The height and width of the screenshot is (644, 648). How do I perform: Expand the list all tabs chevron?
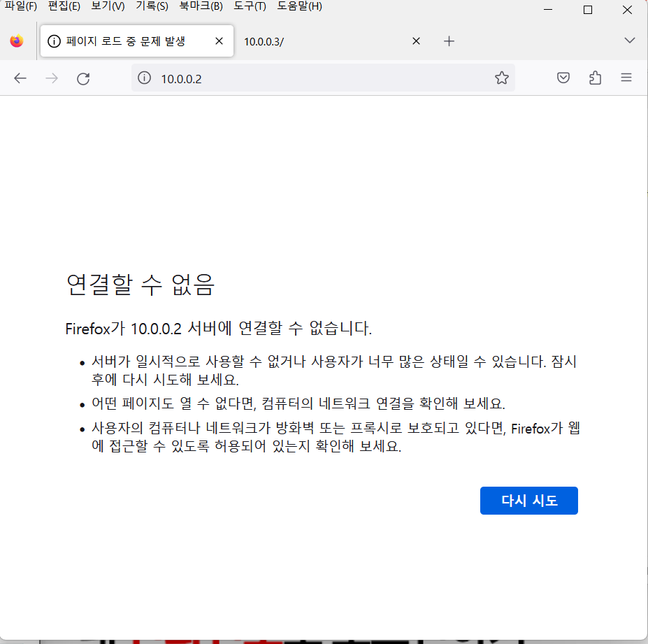[x=629, y=40]
